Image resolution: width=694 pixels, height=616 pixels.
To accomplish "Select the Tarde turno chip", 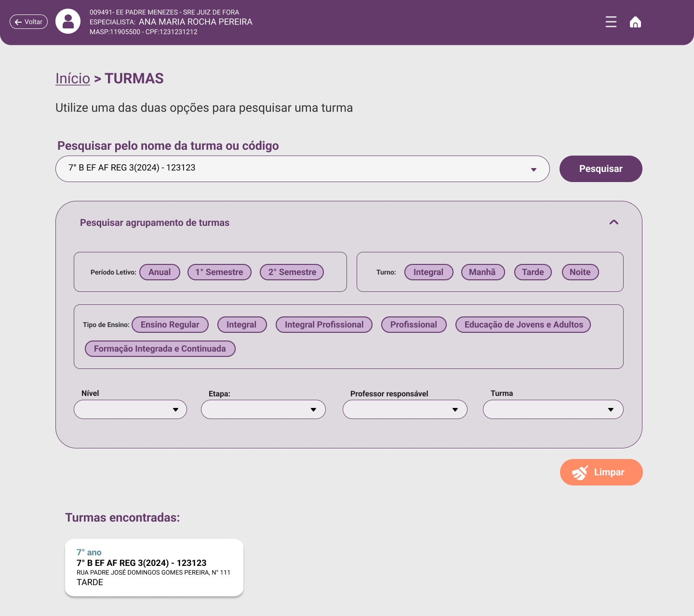I will coord(533,272).
